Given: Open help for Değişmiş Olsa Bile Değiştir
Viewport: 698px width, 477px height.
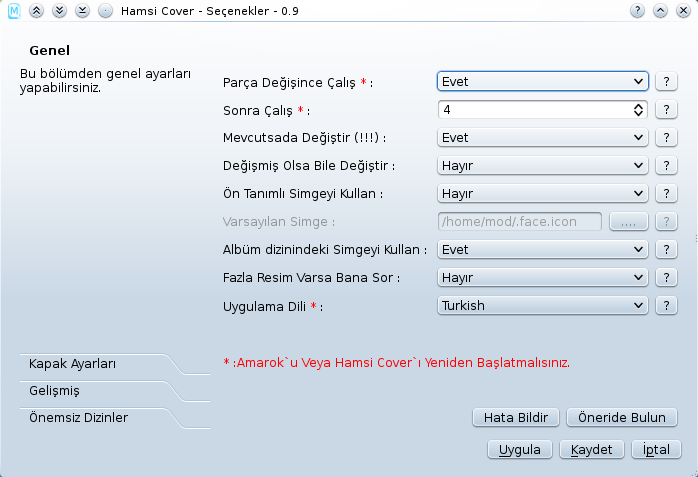Looking at the screenshot, I should 666,166.
